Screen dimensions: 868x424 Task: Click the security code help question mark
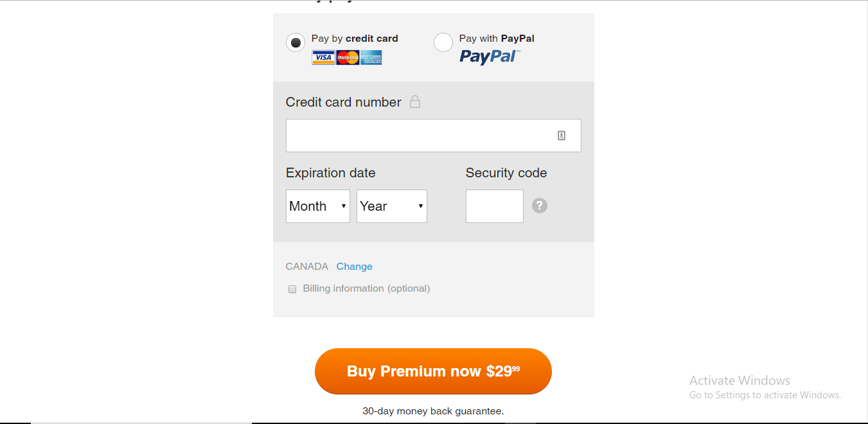(x=540, y=206)
